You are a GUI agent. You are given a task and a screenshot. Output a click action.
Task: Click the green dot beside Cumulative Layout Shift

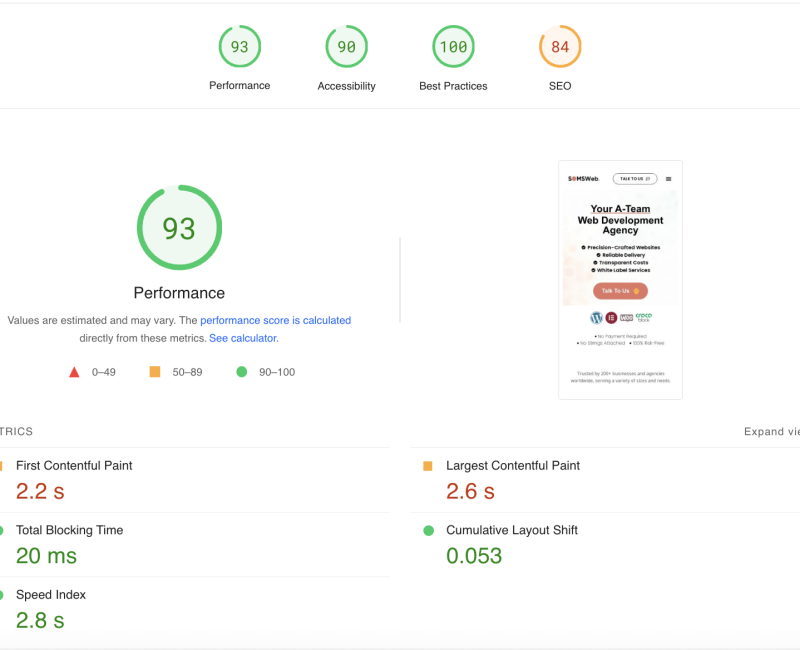coord(428,531)
